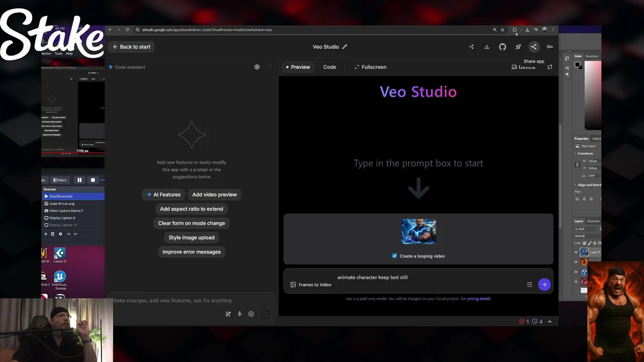Open the Channels tab in Photoshop
This screenshot has height=362, width=644.
click(x=593, y=221)
